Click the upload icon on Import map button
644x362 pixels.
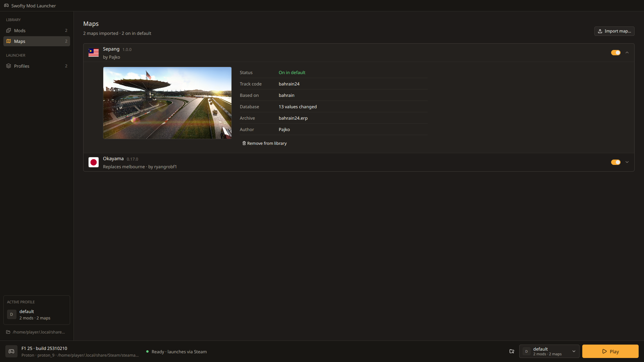pos(600,31)
